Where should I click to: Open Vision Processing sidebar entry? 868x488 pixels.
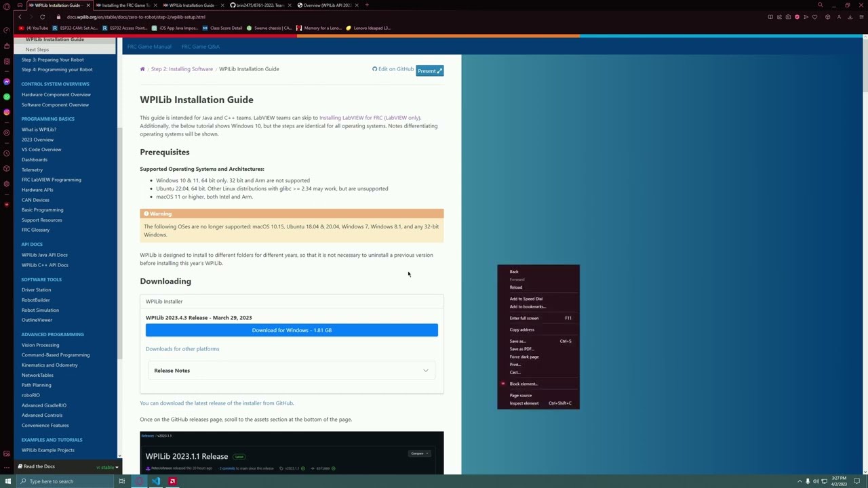(40, 345)
